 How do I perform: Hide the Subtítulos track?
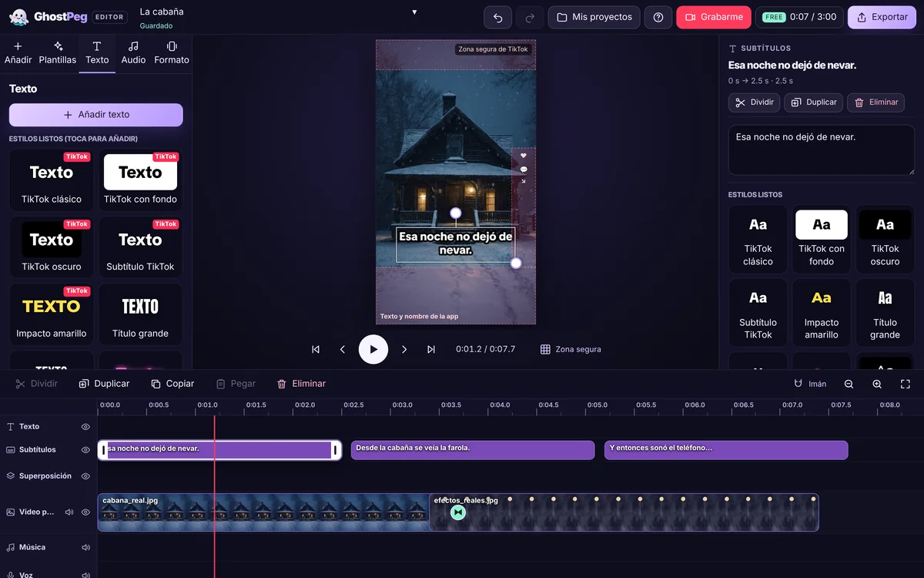(85, 450)
